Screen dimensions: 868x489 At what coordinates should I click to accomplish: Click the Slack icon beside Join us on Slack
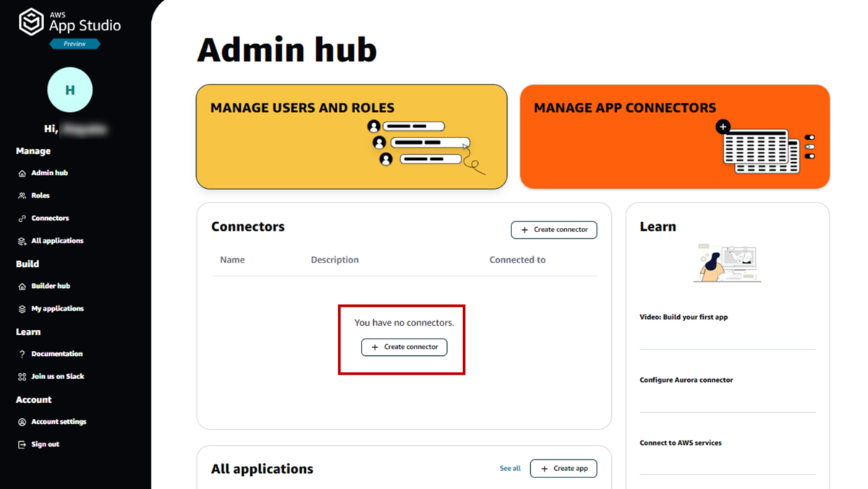point(22,377)
